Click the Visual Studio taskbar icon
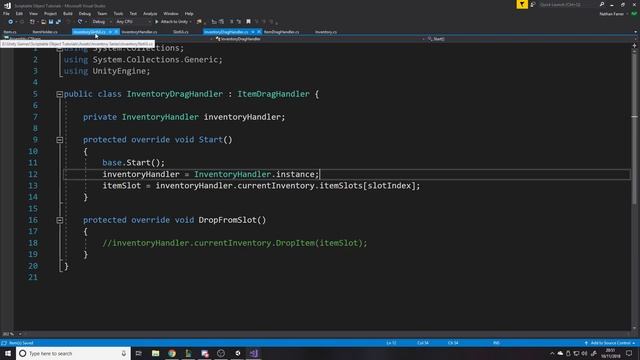Screen dimensions: 640x360 point(253,353)
